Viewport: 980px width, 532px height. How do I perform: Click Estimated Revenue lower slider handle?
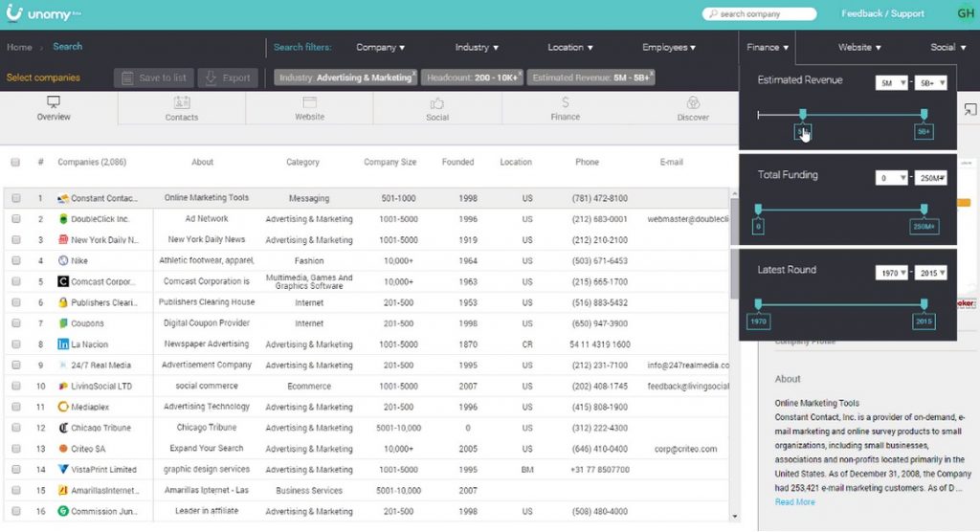pyautogui.click(x=803, y=114)
